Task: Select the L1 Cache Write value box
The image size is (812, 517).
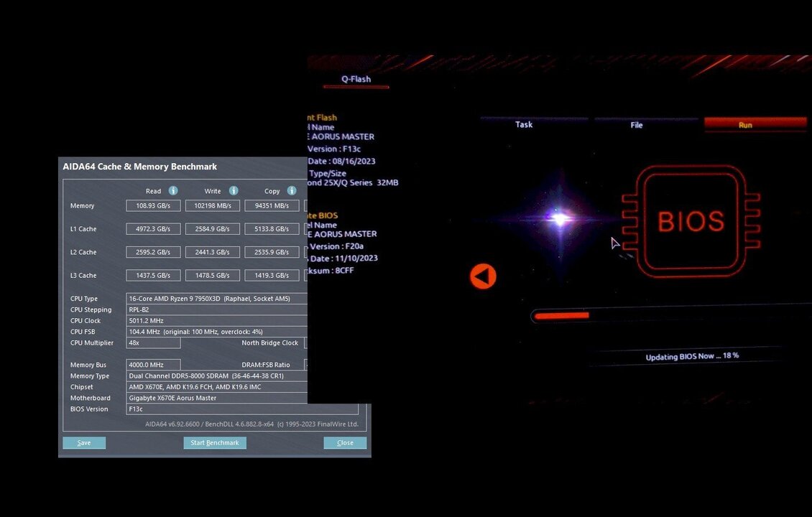Action: [212, 229]
